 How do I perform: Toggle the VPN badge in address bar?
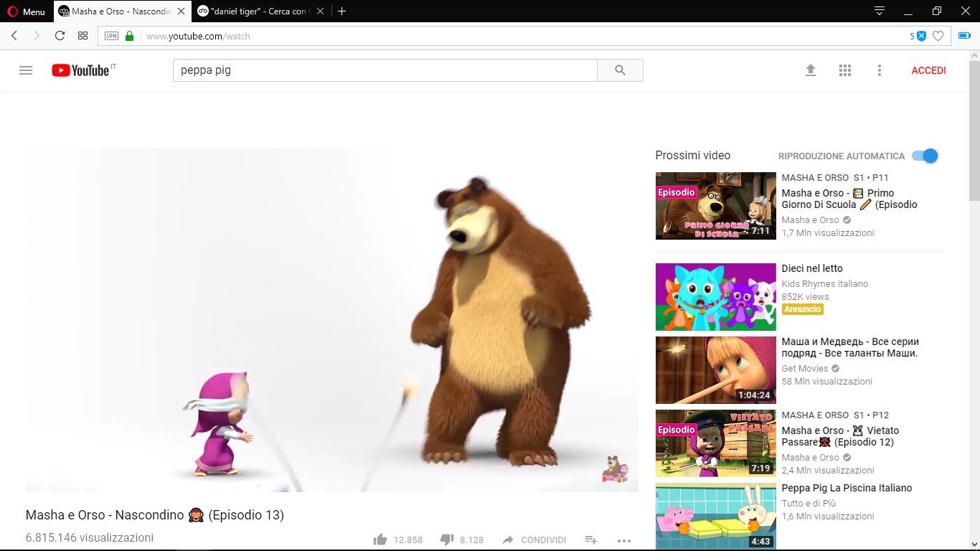point(111,36)
